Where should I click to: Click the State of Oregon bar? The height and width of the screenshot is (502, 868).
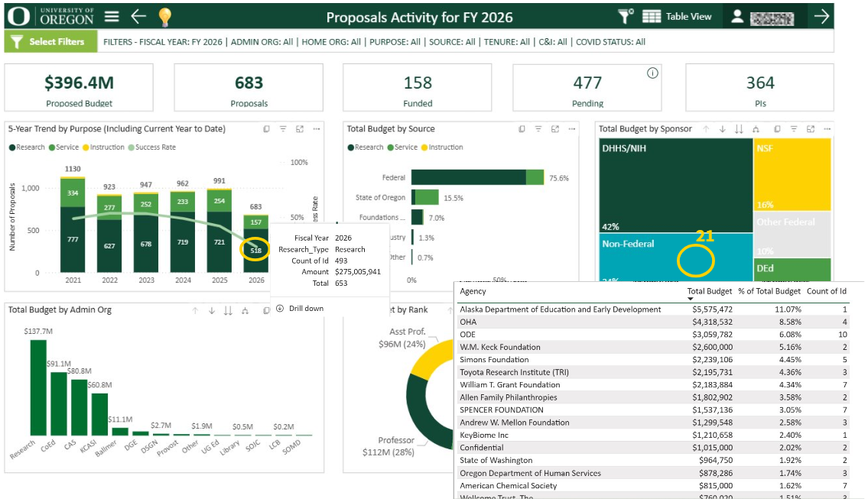(424, 197)
